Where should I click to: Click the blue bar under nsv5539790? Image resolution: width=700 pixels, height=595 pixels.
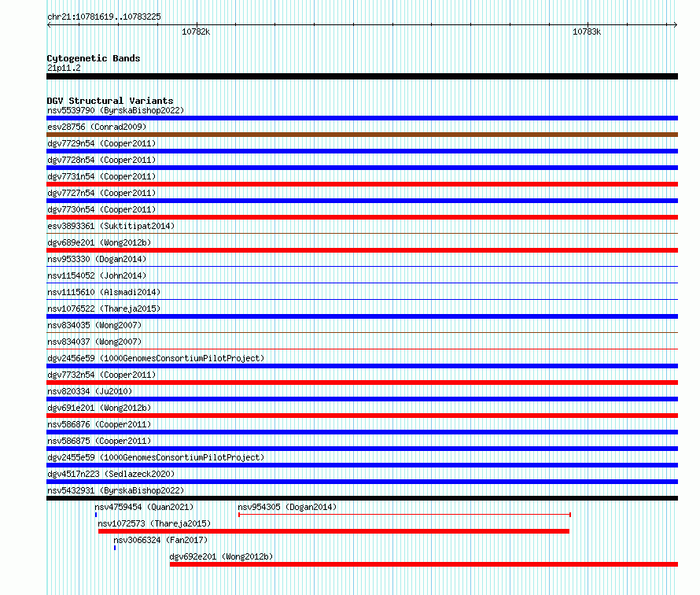362,118
